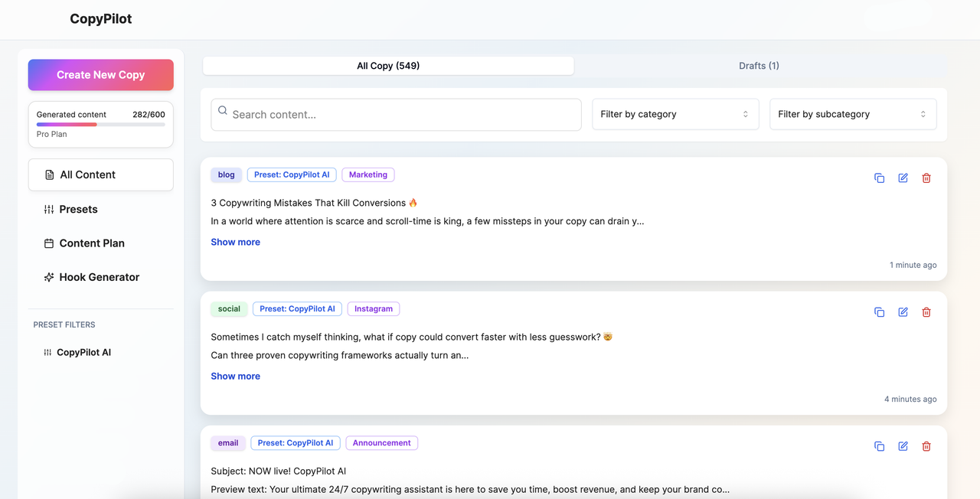Select the All Copy (549) tab

point(388,66)
